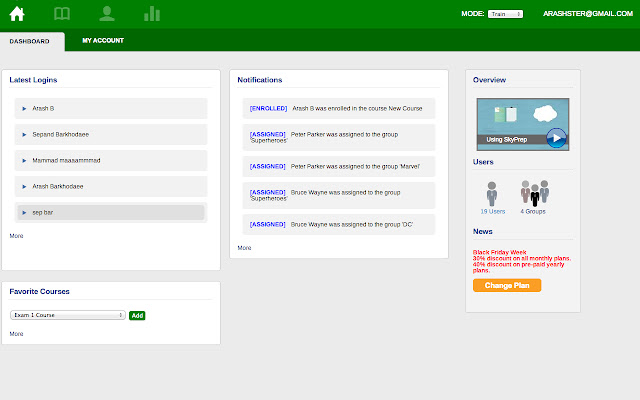640x400 pixels.
Task: Click the orange Change Plan button
Action: (507, 285)
